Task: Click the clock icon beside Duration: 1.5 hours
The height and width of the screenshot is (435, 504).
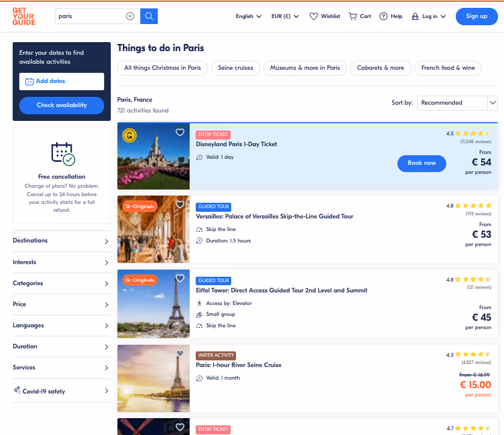Action: pos(199,241)
